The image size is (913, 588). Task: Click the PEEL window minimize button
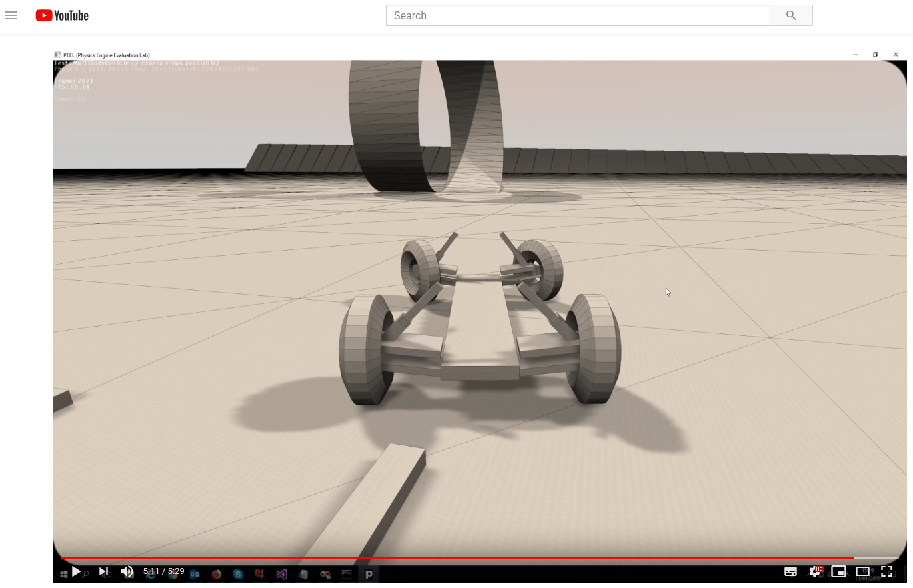point(855,55)
